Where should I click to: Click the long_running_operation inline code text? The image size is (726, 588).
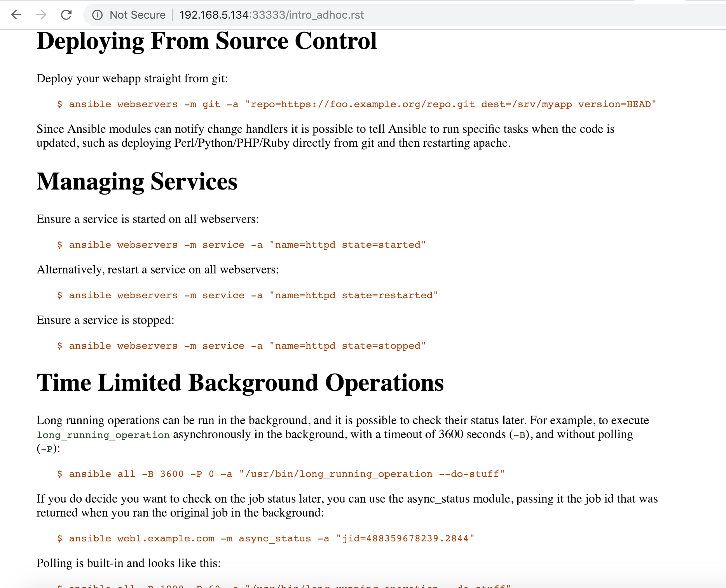(103, 435)
